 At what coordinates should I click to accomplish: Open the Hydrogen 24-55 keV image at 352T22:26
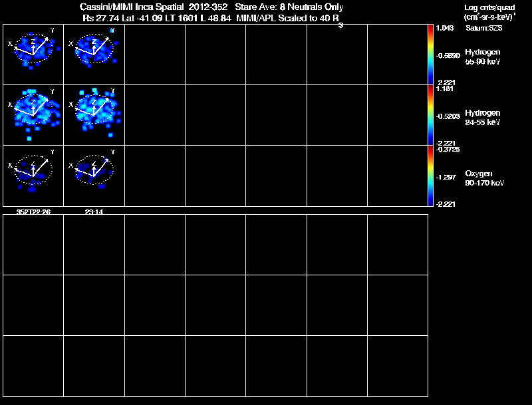[33, 115]
